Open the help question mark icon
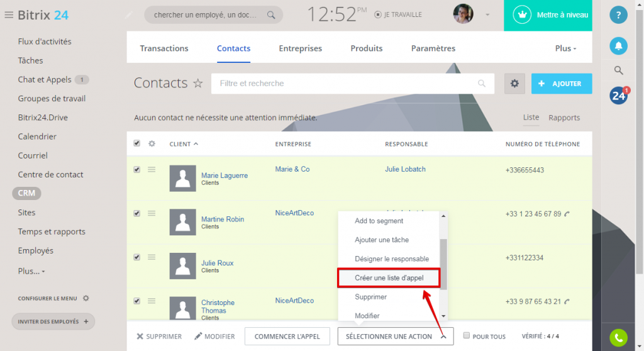 coord(618,15)
